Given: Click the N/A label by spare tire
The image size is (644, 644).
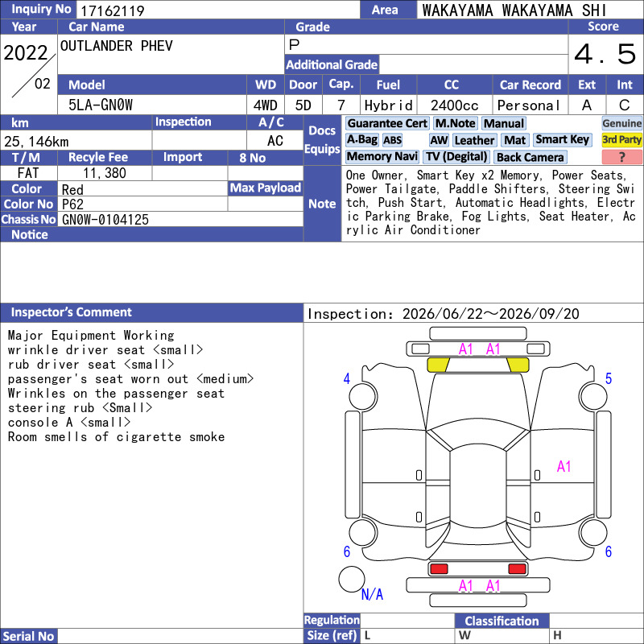Looking at the screenshot, I should [372, 594].
